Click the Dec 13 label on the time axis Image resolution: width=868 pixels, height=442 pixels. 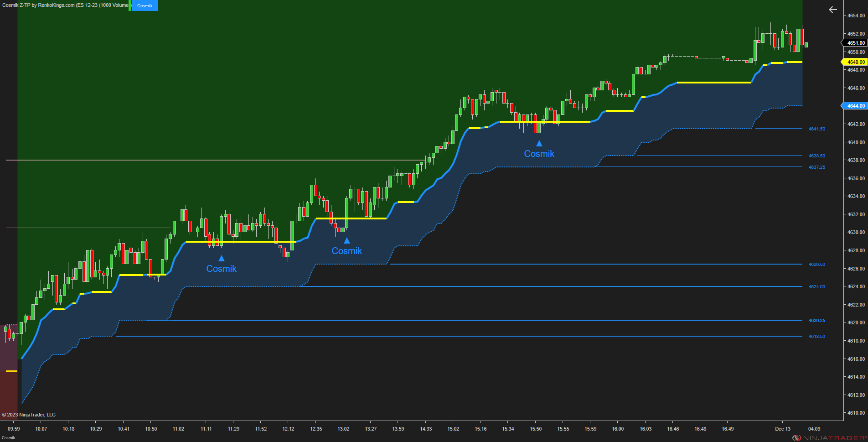tap(783, 429)
